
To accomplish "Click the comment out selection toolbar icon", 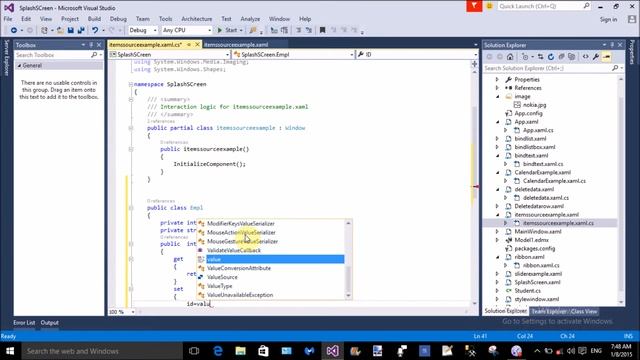I will tap(299, 30).
